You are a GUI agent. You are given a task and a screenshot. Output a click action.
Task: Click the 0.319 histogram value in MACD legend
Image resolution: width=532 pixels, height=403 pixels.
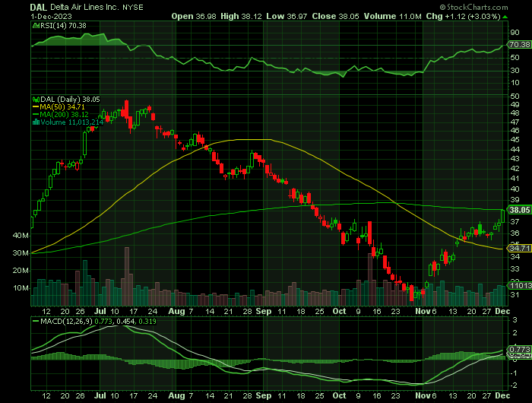click(147, 321)
